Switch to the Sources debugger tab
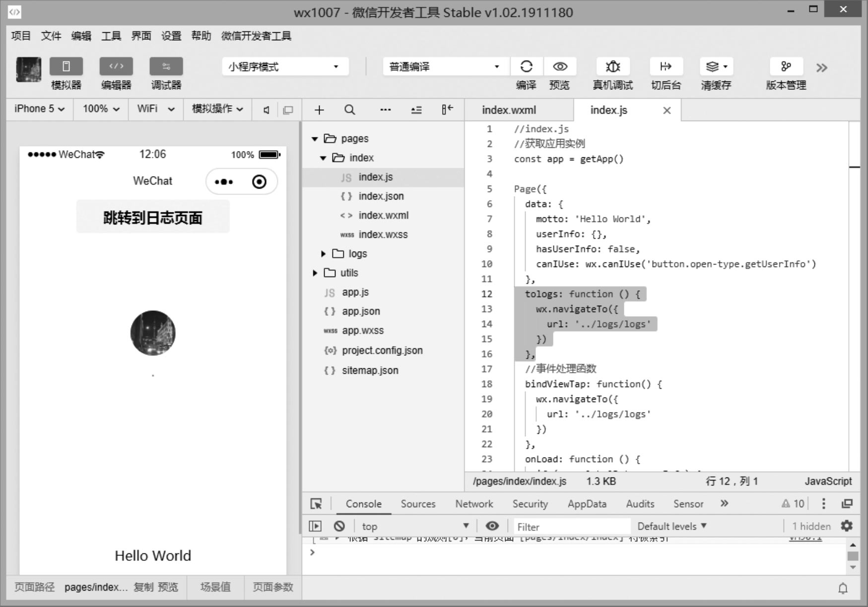The image size is (868, 607). point(418,504)
